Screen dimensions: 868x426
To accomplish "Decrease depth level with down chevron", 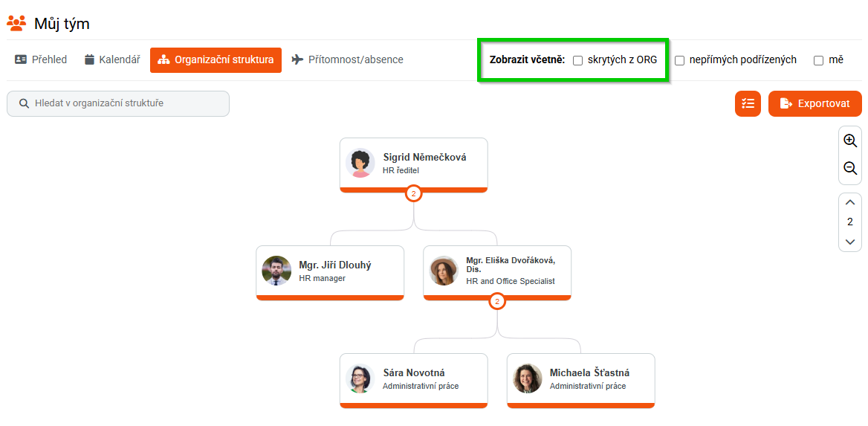I will pyautogui.click(x=850, y=241).
